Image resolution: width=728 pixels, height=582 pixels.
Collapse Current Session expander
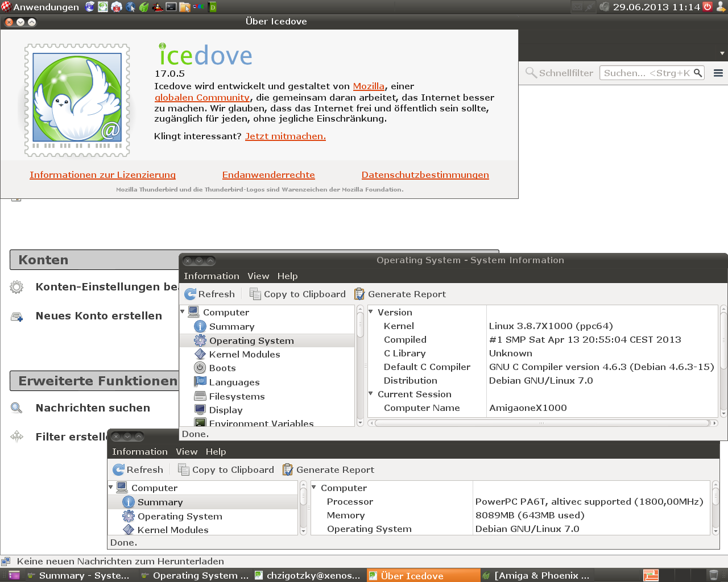(x=371, y=394)
